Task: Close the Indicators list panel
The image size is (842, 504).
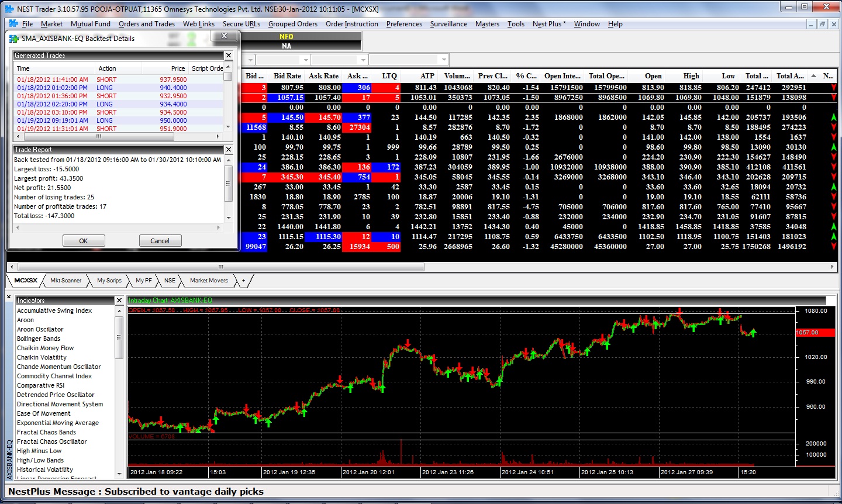Action: (119, 301)
